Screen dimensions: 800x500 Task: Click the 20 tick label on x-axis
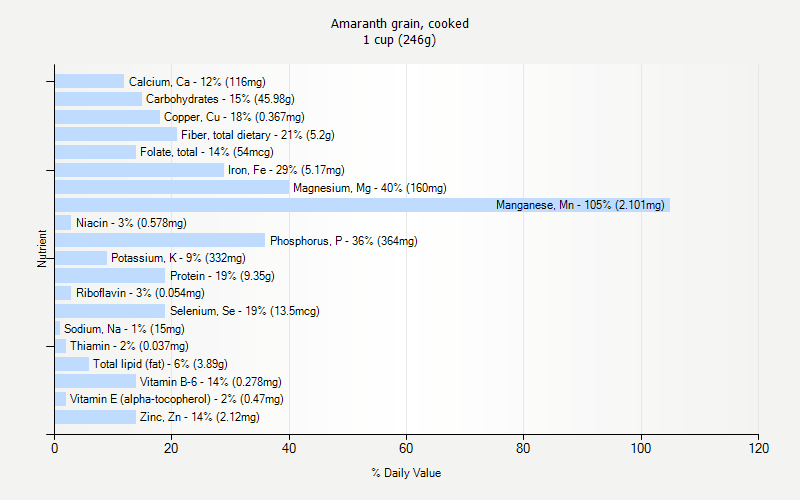pyautogui.click(x=171, y=448)
